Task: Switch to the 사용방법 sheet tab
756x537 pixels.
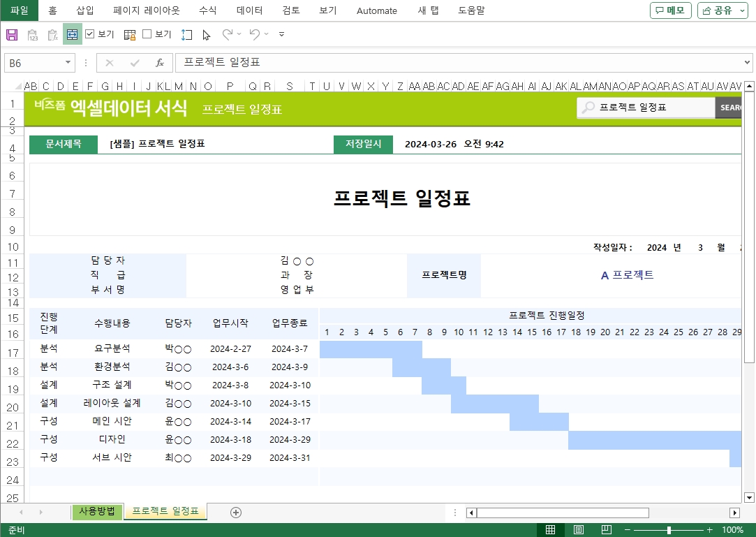Action: point(97,511)
